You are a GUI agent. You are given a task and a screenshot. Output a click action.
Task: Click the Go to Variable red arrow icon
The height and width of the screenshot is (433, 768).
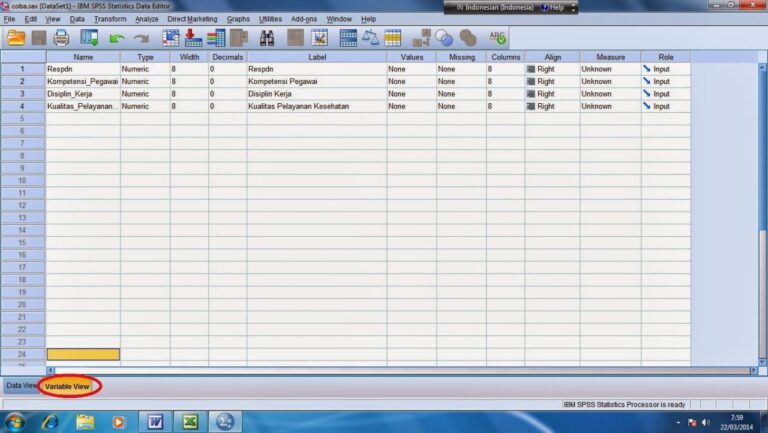193,38
